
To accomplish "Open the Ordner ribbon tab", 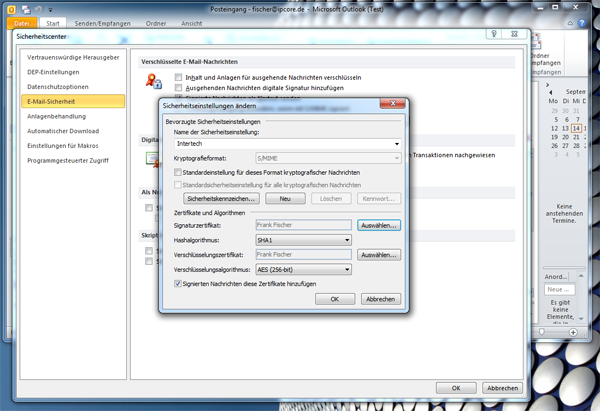I will point(156,23).
